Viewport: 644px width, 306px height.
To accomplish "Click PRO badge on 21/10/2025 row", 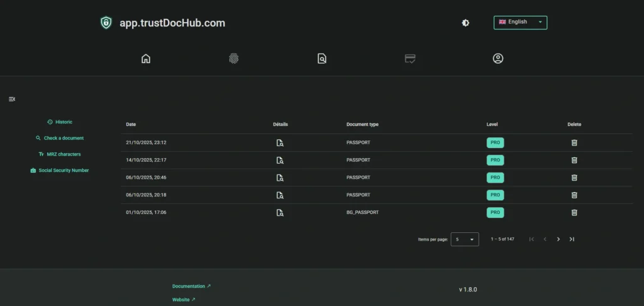I will (x=496, y=143).
